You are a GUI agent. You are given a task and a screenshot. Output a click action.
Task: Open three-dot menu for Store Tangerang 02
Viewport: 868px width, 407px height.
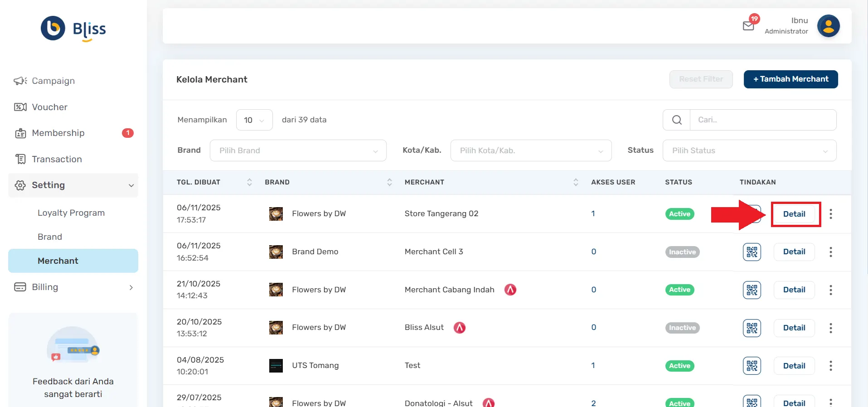[830, 214]
